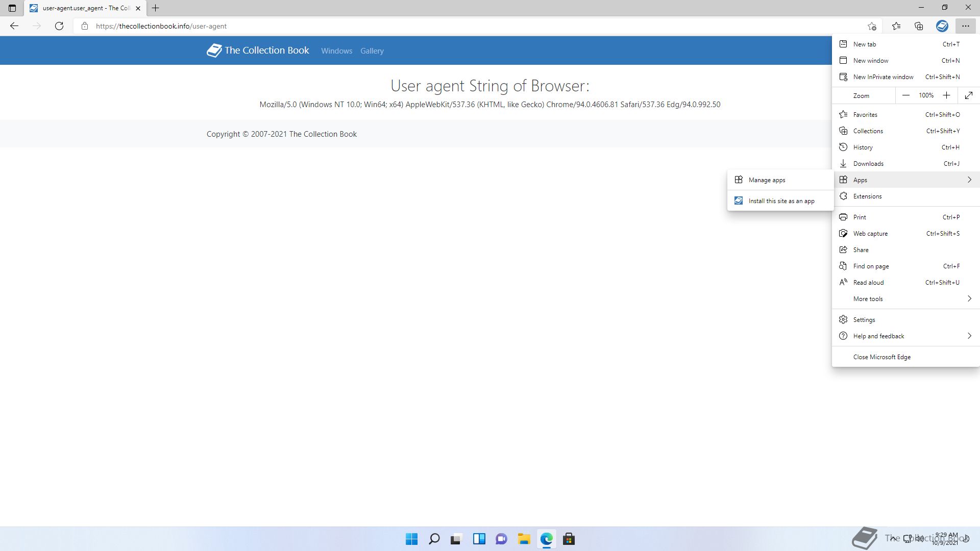Screen dimensions: 980x551
Task: Reload the current page
Action: coord(59,26)
